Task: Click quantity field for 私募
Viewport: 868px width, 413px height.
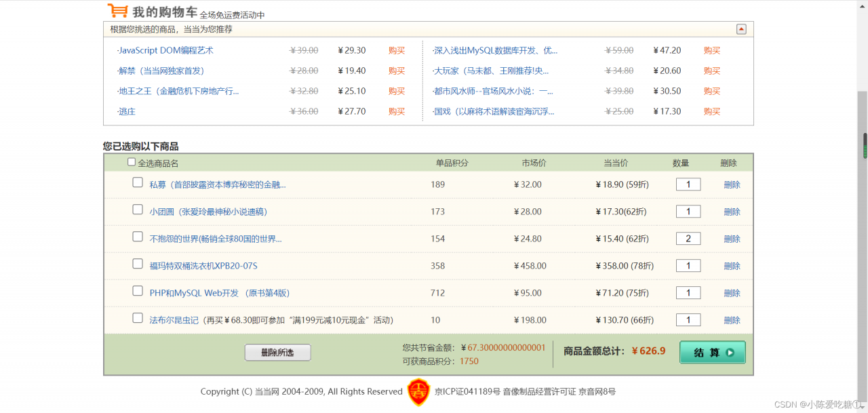Action: pyautogui.click(x=688, y=184)
